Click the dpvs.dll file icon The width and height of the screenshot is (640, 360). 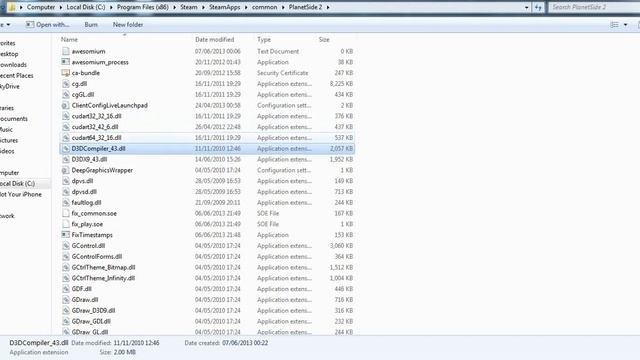pyautogui.click(x=65, y=181)
